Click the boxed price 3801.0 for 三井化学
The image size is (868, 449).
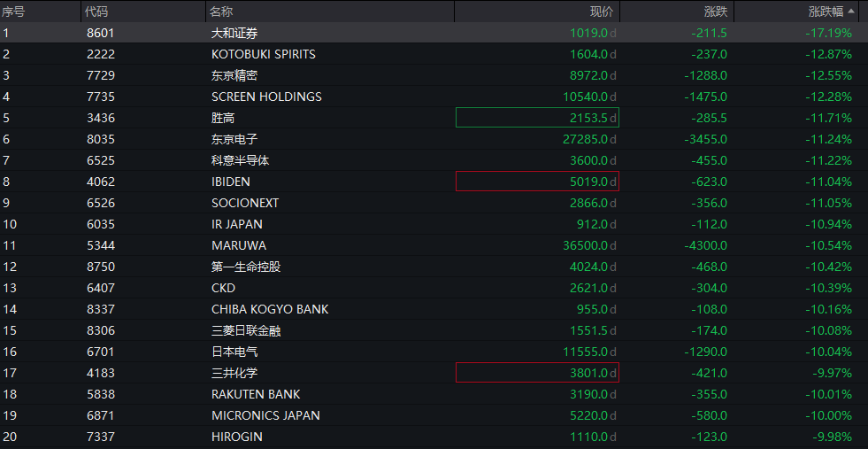pos(537,373)
